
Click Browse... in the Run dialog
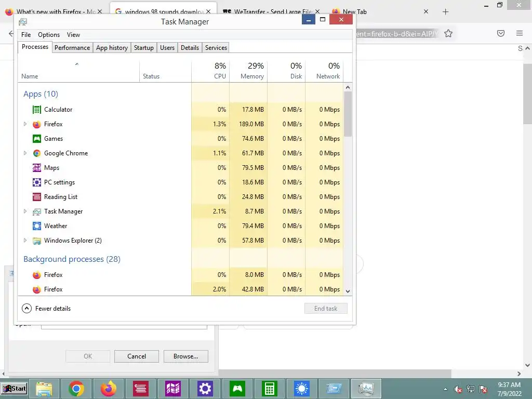185,356
